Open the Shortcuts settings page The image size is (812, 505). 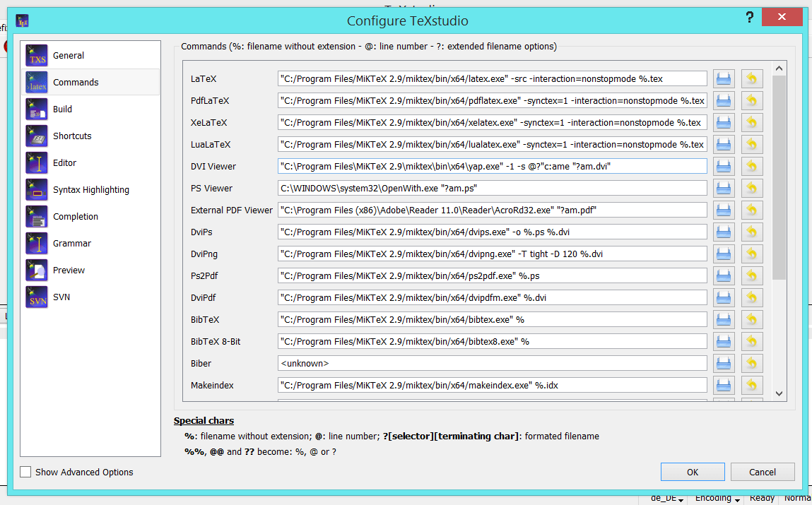pyautogui.click(x=90, y=136)
